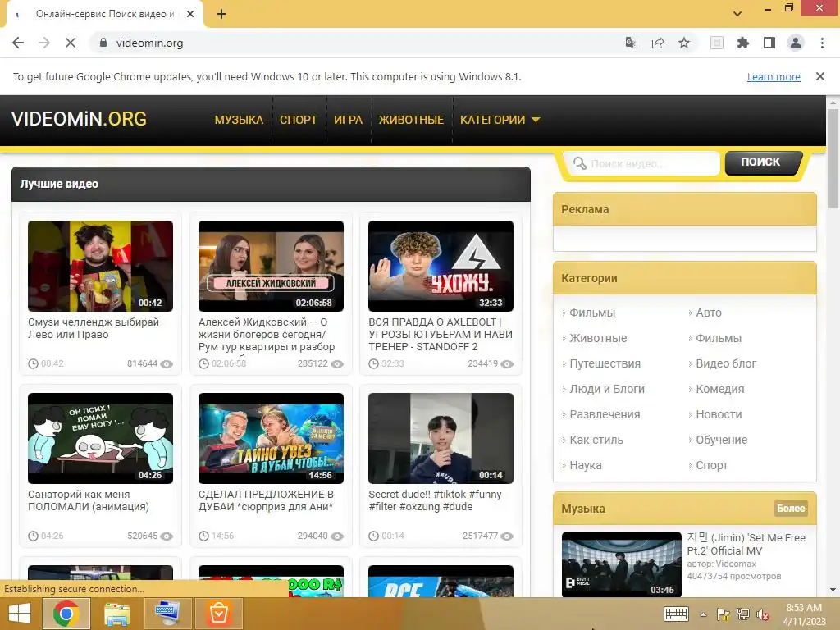This screenshot has width=840, height=630.
Task: Open Chrome from the taskbar
Action: 66,614
